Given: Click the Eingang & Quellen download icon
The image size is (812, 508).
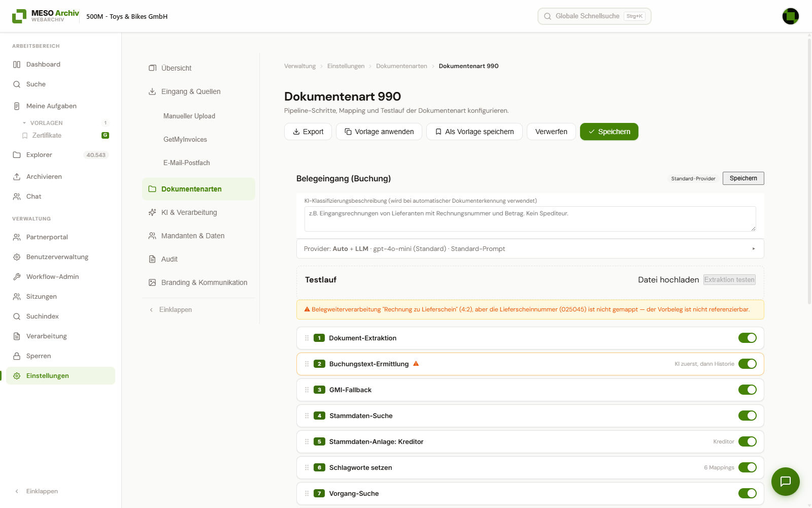Looking at the screenshot, I should [x=152, y=91].
